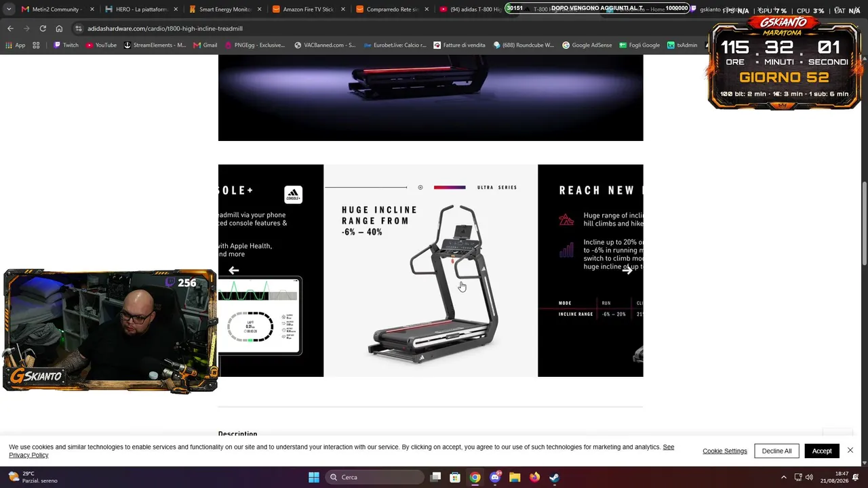Open the YouTube bookmark
This screenshot has width=868, height=488.
101,45
